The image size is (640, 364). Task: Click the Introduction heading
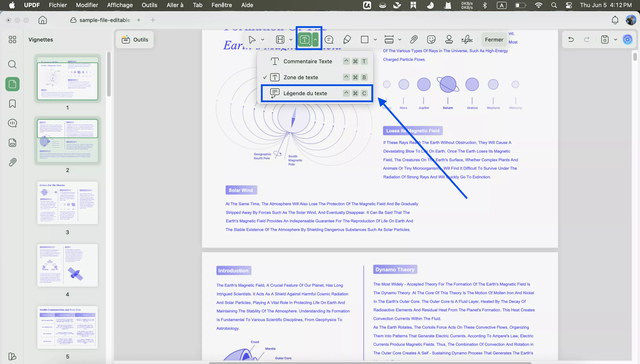point(233,271)
